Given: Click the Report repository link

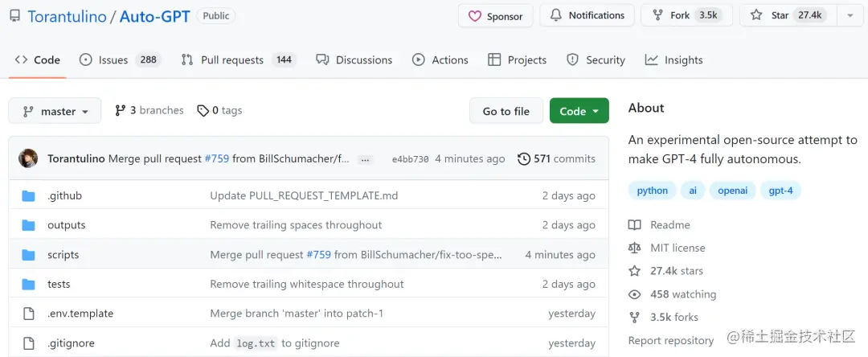Looking at the screenshot, I should pyautogui.click(x=671, y=340).
